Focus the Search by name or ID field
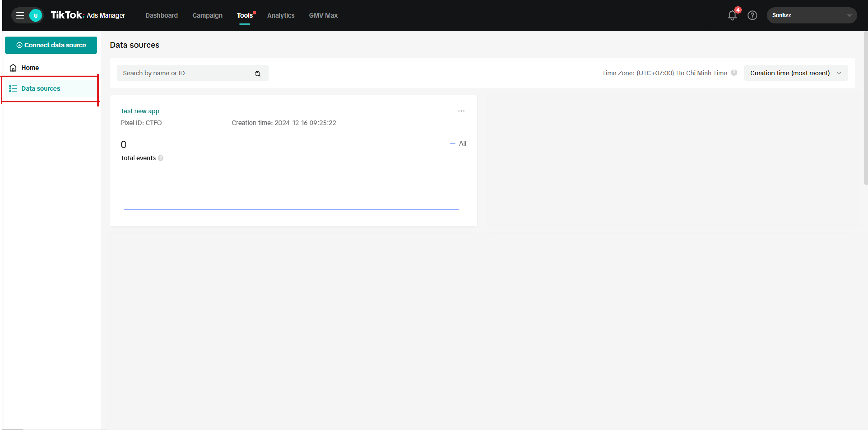868x430 pixels. pos(185,73)
